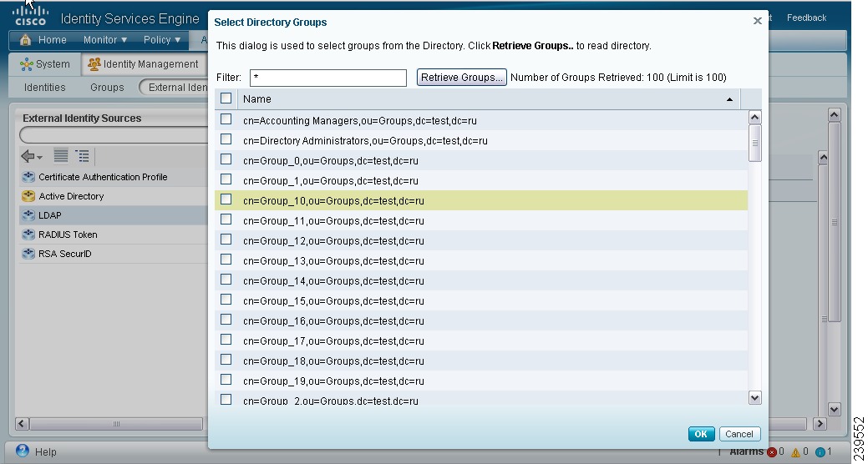The image size is (868, 464).
Task: Click the back arrow navigation icon
Action: coord(28,157)
